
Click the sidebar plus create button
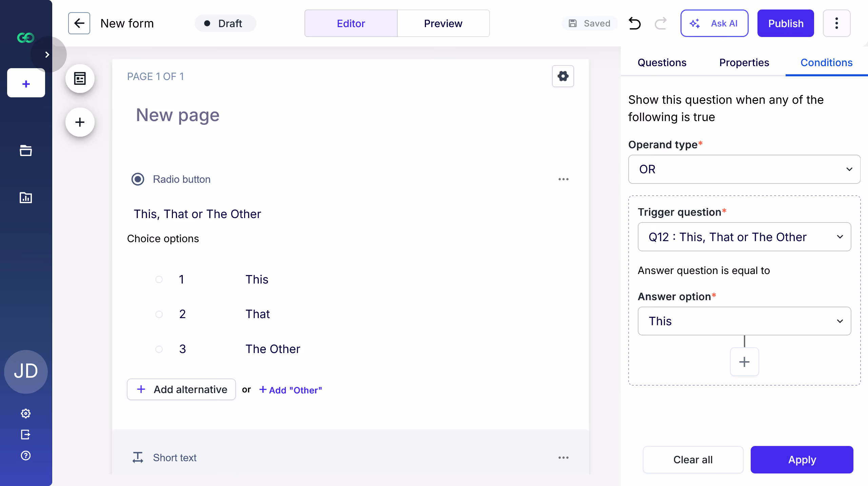pos(26,84)
